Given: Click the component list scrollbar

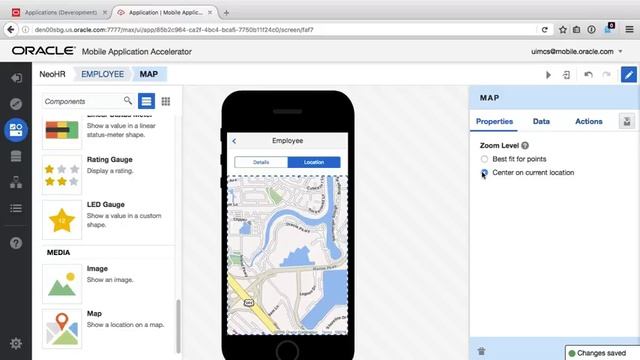Looking at the screenshot, I should point(178,326).
